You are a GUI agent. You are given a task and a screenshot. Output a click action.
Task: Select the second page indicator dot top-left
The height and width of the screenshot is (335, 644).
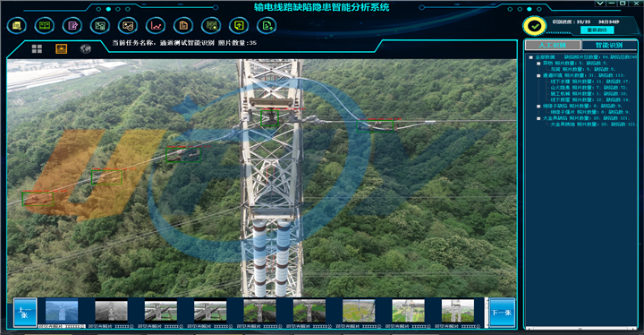pyautogui.click(x=108, y=9)
